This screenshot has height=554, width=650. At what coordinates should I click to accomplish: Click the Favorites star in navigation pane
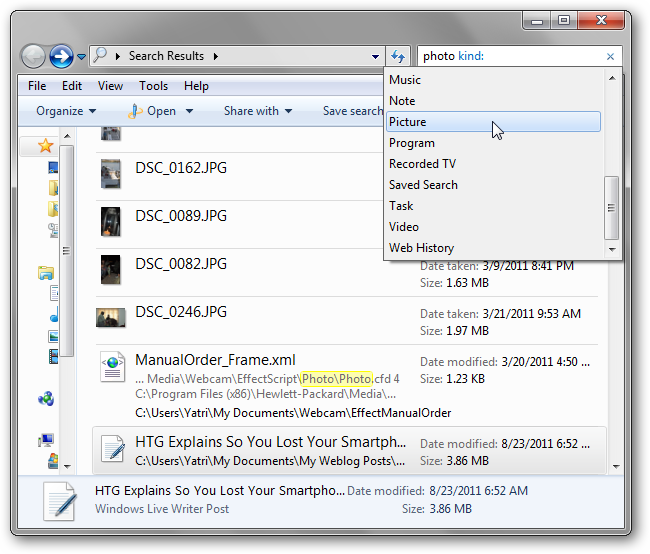point(45,146)
